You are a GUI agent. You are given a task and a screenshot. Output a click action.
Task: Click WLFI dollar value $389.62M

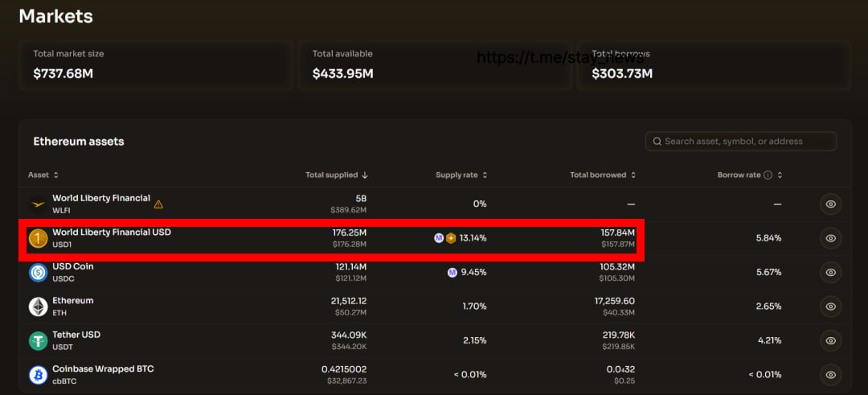point(349,210)
